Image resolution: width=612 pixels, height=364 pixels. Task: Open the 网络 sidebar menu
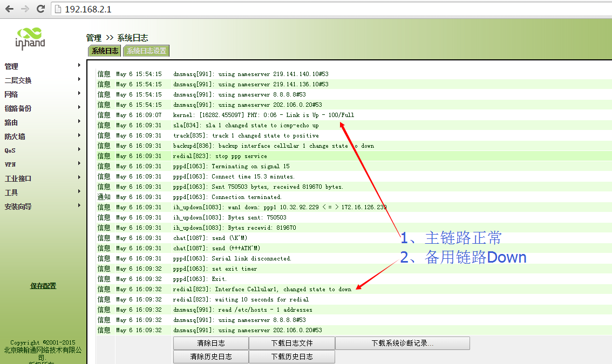(12, 94)
